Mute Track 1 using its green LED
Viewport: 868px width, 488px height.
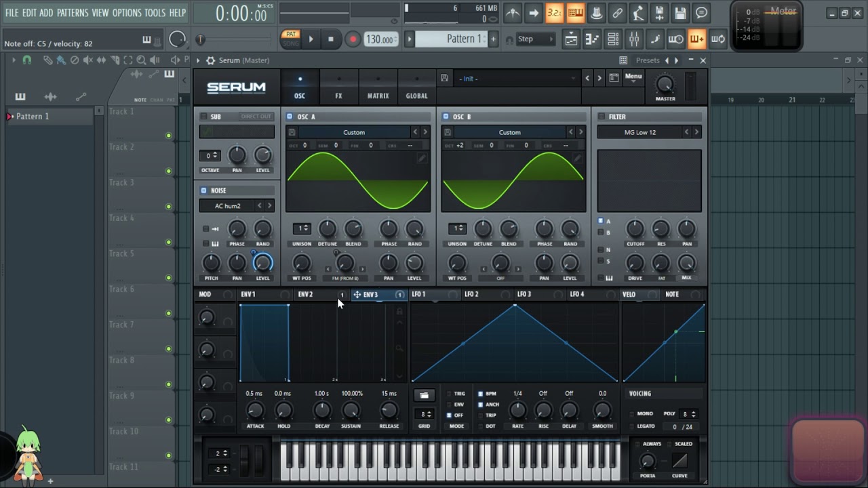(168, 136)
